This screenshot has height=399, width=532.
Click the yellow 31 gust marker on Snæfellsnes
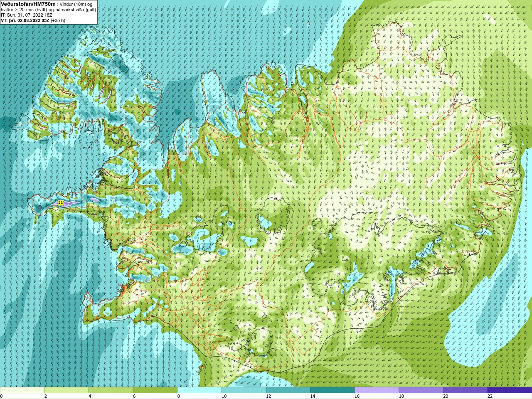tap(61, 202)
